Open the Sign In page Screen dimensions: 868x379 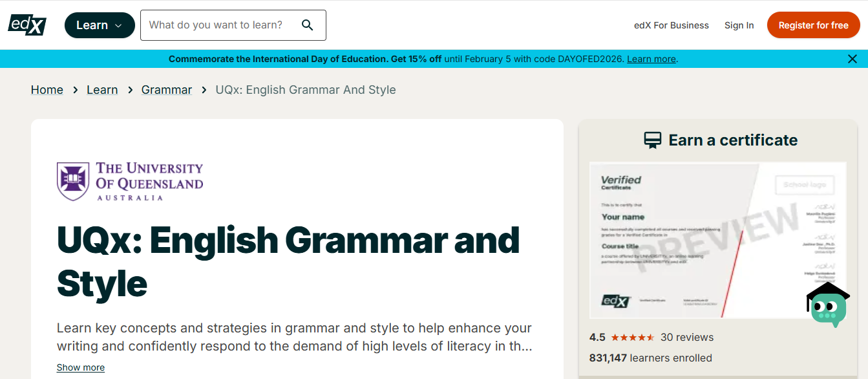(x=739, y=25)
